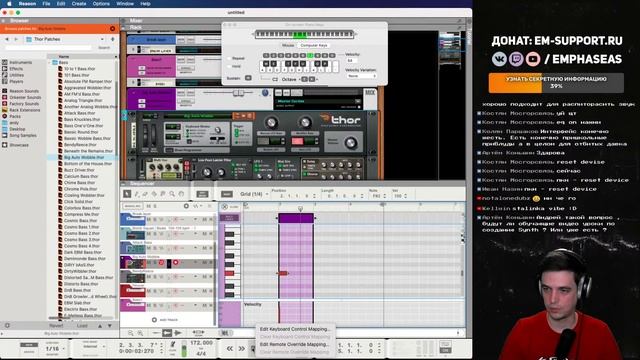Click the piano keyboard range strip
This screenshot has width=640, height=360.
click(304, 34)
